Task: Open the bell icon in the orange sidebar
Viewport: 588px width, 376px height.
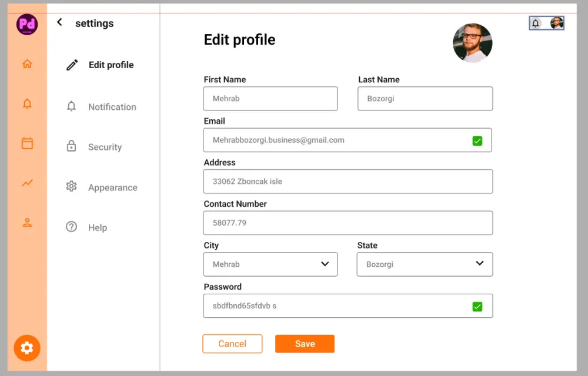Action: pos(27,103)
